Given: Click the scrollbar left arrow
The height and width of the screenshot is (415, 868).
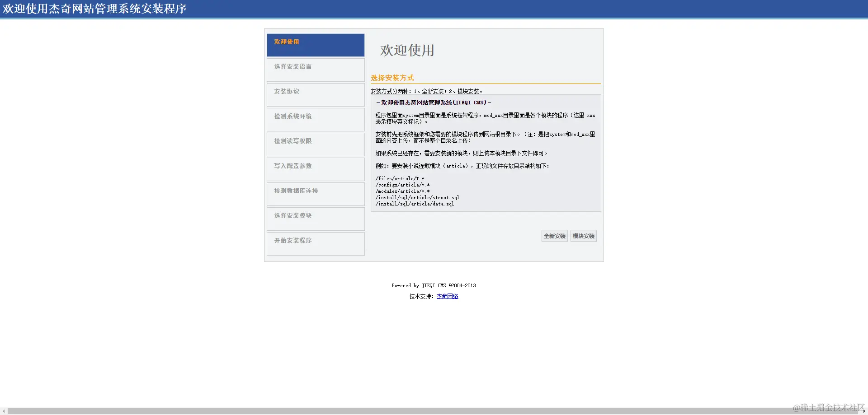Looking at the screenshot, I should pyautogui.click(x=4, y=411).
